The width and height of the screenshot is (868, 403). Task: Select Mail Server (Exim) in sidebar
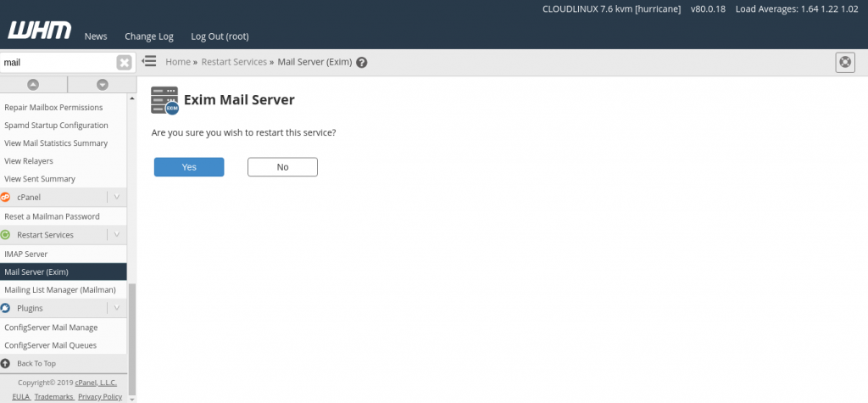click(63, 272)
